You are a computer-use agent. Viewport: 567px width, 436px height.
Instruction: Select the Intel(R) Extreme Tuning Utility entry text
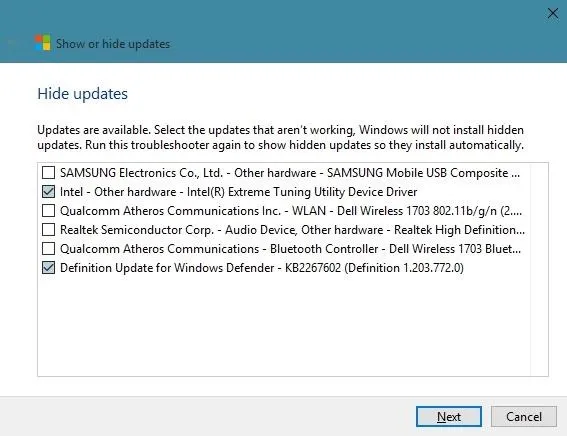coord(239,192)
